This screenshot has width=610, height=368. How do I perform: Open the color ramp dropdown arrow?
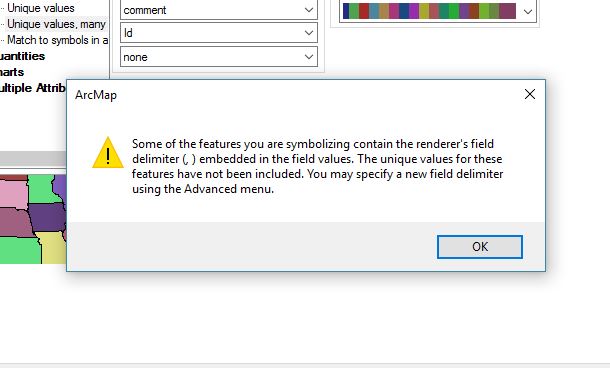tap(528, 11)
